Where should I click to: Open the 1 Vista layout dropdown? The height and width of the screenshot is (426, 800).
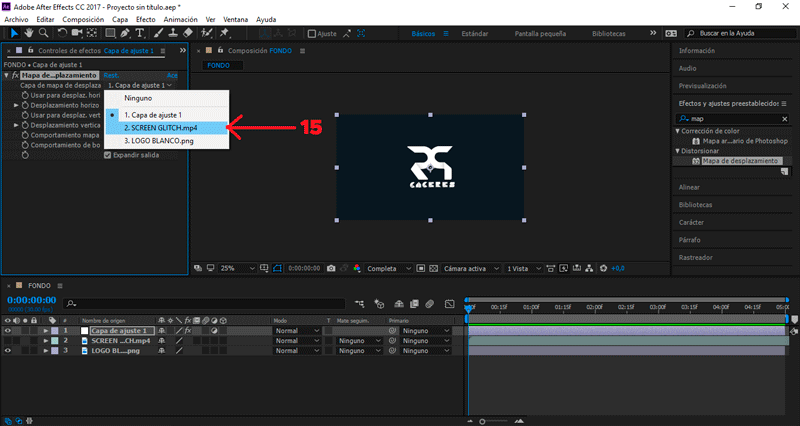pos(523,268)
